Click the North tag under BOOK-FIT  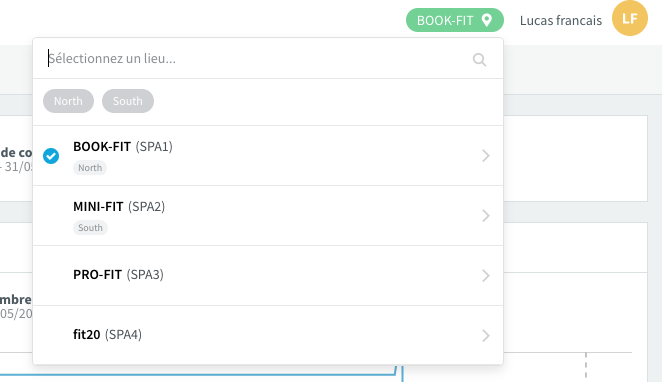pos(90,168)
